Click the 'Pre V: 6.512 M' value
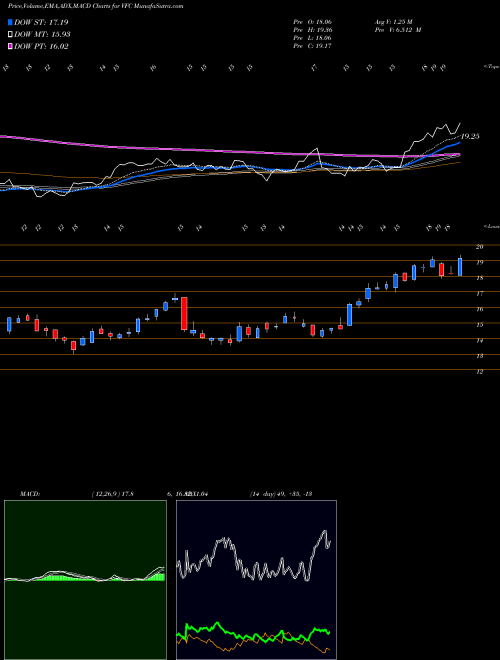 tap(399, 30)
